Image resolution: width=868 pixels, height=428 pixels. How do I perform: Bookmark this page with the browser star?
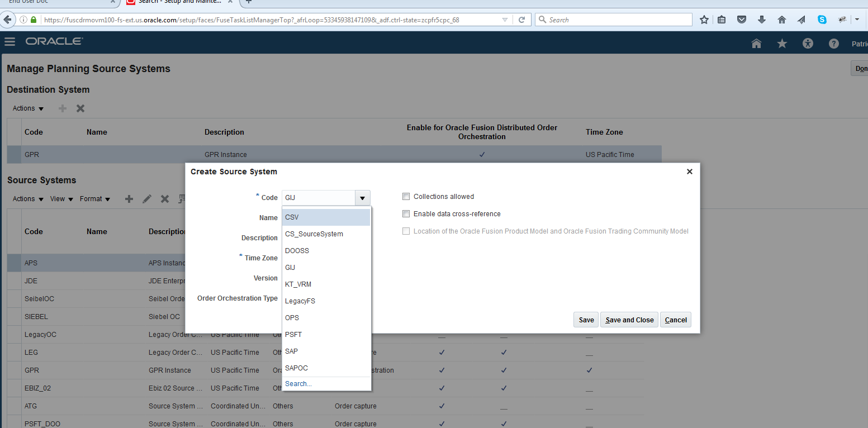coord(704,20)
